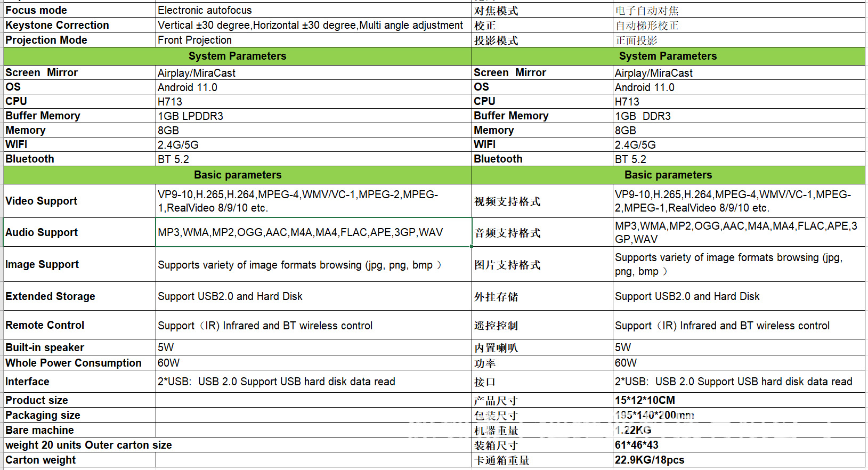Select the "包装尺寸" cell

pos(542,415)
